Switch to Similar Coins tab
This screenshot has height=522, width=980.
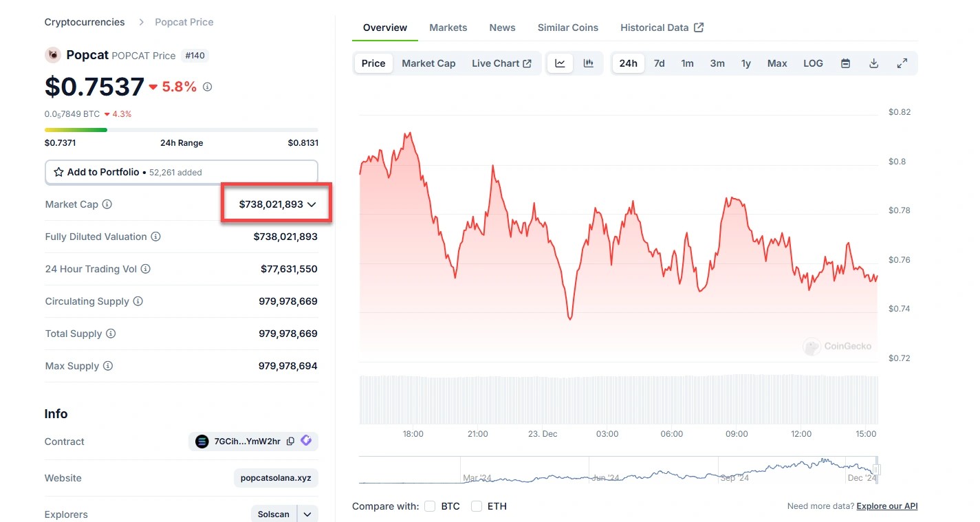[567, 28]
